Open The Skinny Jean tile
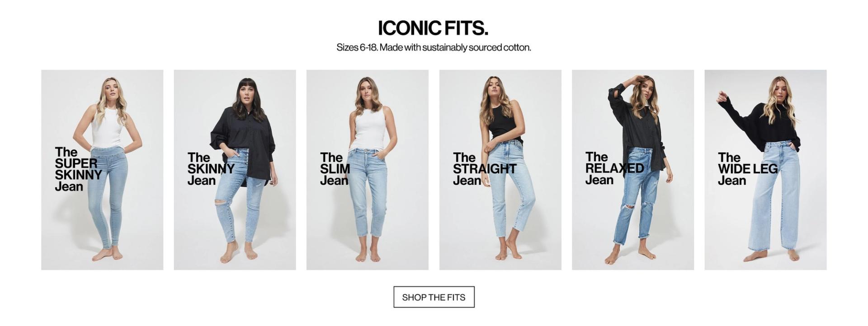Viewport: 868px width, 326px height. coord(235,170)
